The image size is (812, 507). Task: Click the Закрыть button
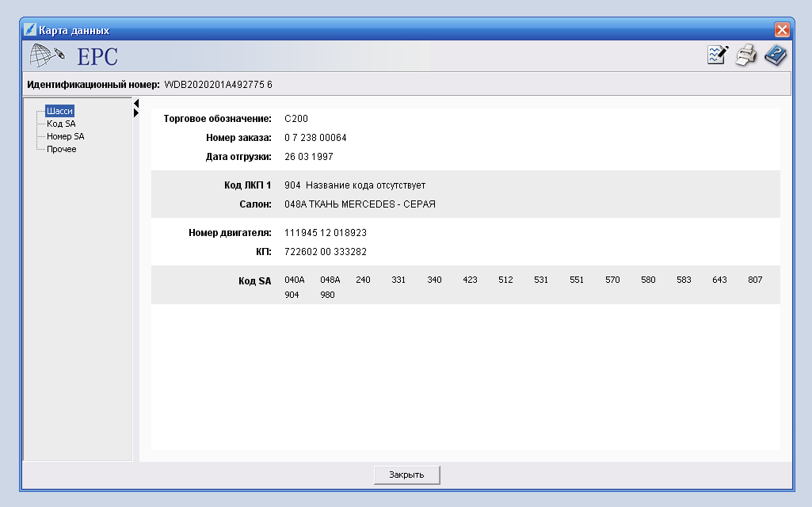click(x=406, y=475)
